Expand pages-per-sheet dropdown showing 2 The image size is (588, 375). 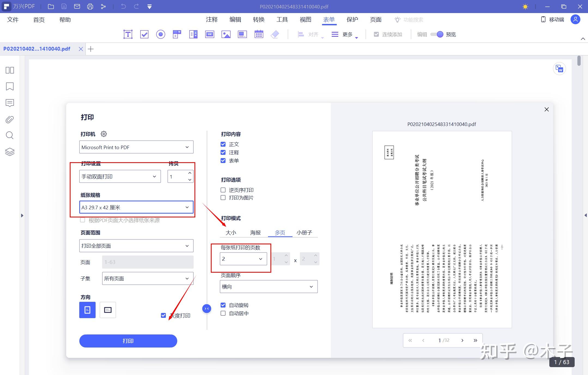coord(243,259)
